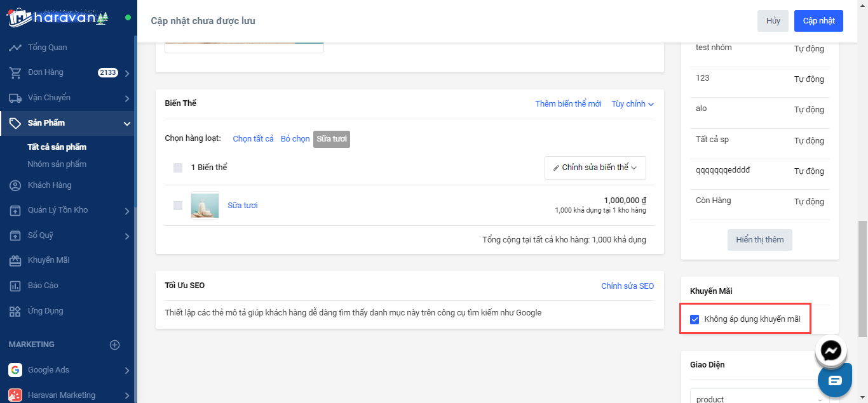
Task: Go to Nhóm sản phẩm
Action: click(57, 164)
